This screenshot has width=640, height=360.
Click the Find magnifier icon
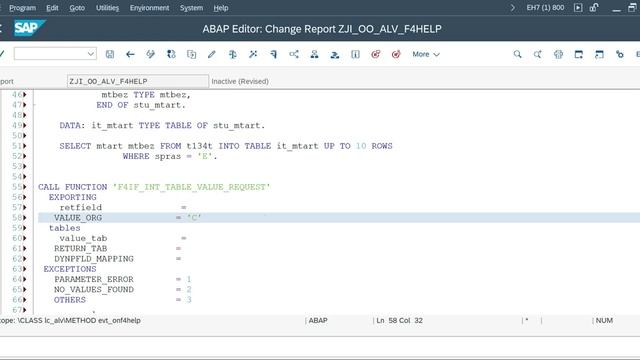pos(518,54)
